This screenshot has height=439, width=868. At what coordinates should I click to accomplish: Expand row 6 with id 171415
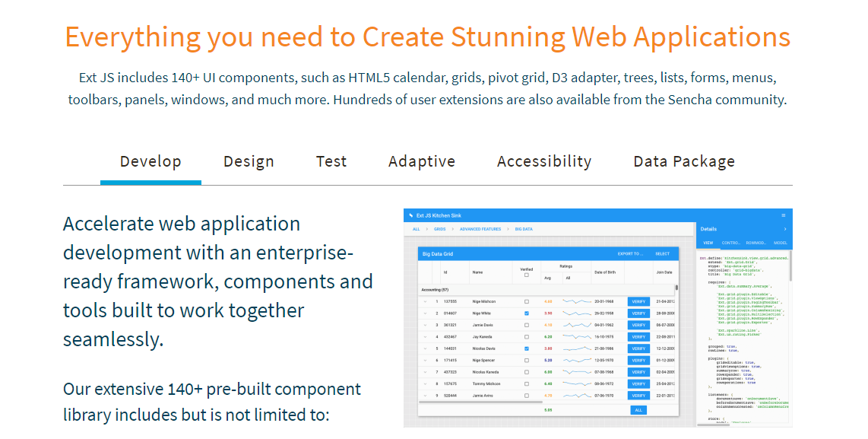[425, 361]
